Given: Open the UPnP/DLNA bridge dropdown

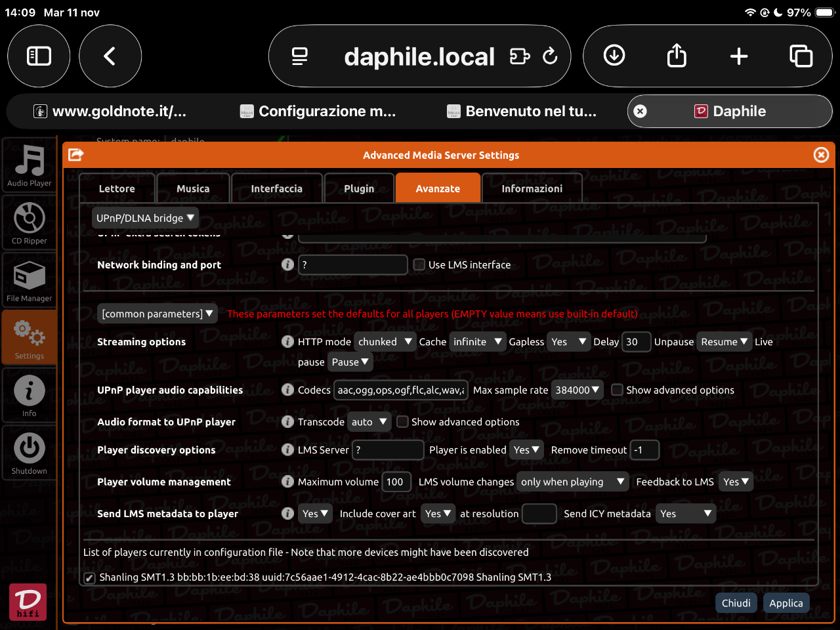Looking at the screenshot, I should click(145, 218).
